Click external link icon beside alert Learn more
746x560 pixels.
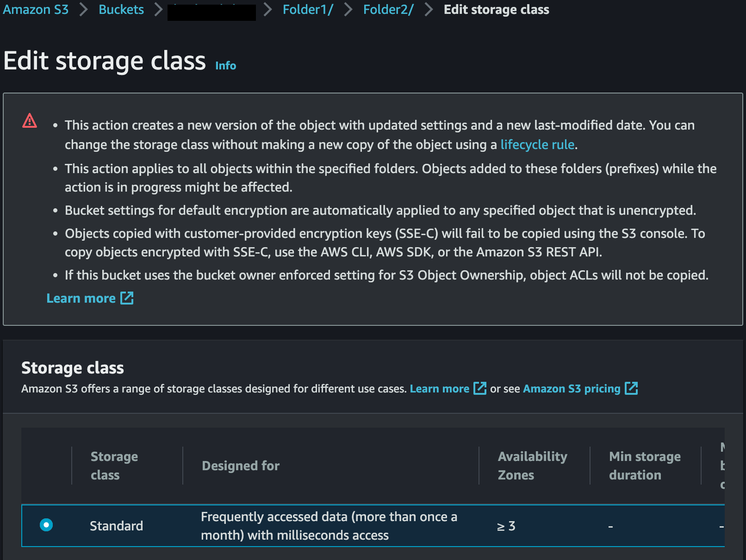coord(127,298)
